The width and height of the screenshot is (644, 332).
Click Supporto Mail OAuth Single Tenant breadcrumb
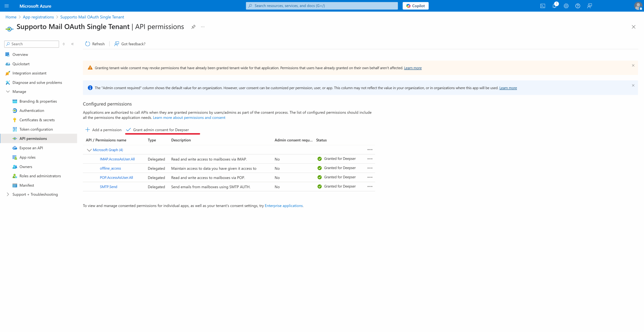(92, 17)
